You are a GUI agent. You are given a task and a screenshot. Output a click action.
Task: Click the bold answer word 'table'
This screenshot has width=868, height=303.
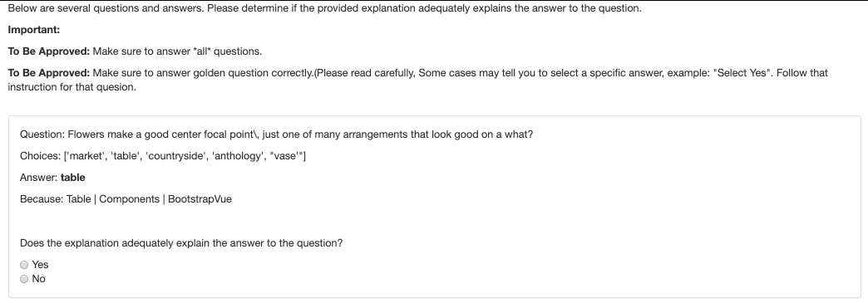pos(73,178)
